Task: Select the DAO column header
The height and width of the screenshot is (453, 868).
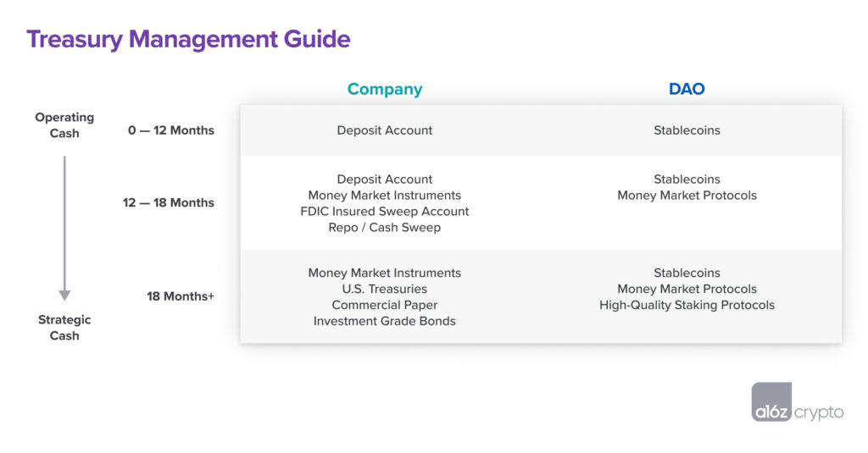Action: (687, 89)
